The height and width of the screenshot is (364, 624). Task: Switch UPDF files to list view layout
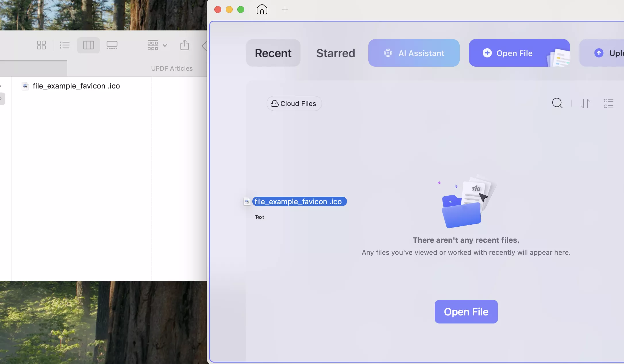click(x=608, y=103)
